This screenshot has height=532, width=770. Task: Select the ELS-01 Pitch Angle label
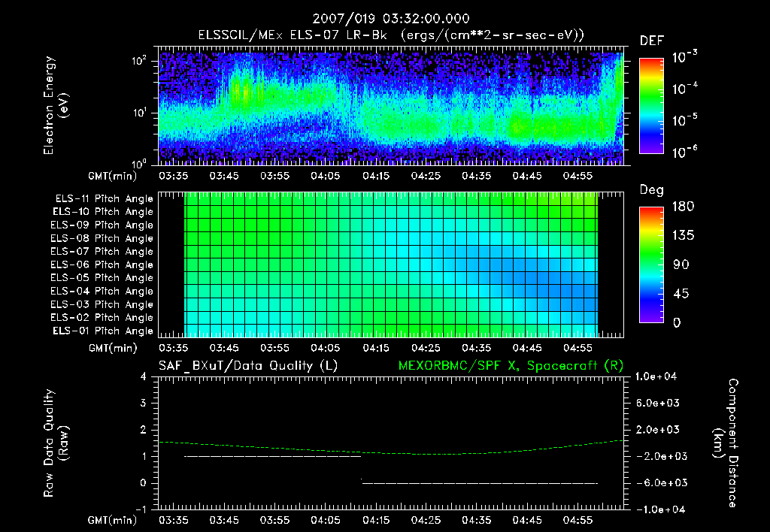coord(103,331)
